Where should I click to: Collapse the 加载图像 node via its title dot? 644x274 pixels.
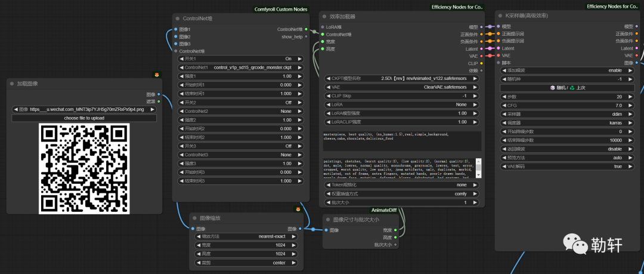point(12,84)
